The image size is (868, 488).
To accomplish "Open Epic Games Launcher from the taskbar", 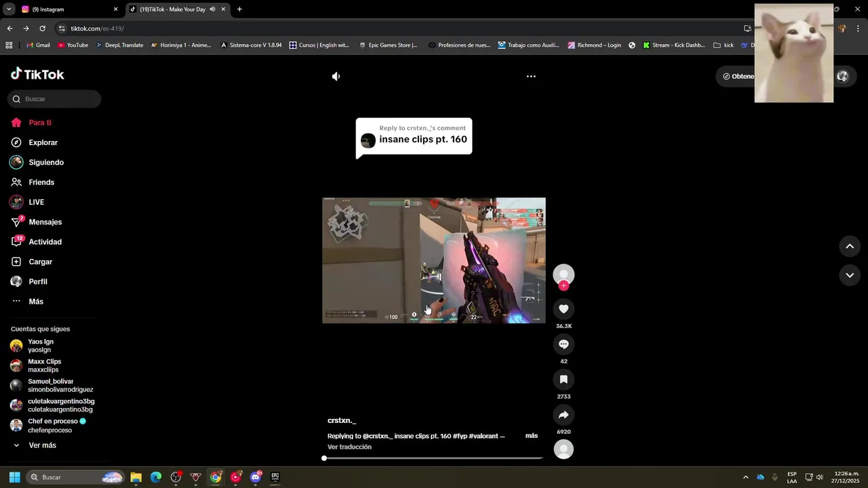I will (x=275, y=477).
